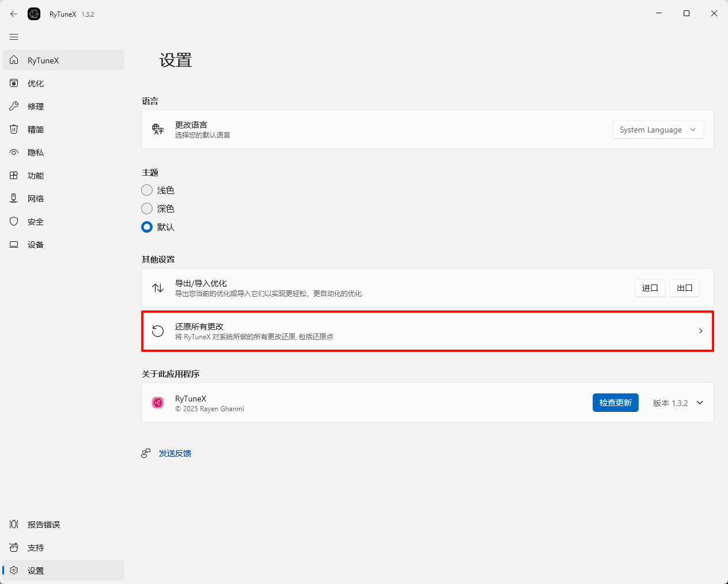
Task: Click the 设备 laptop icon
Action: point(14,244)
